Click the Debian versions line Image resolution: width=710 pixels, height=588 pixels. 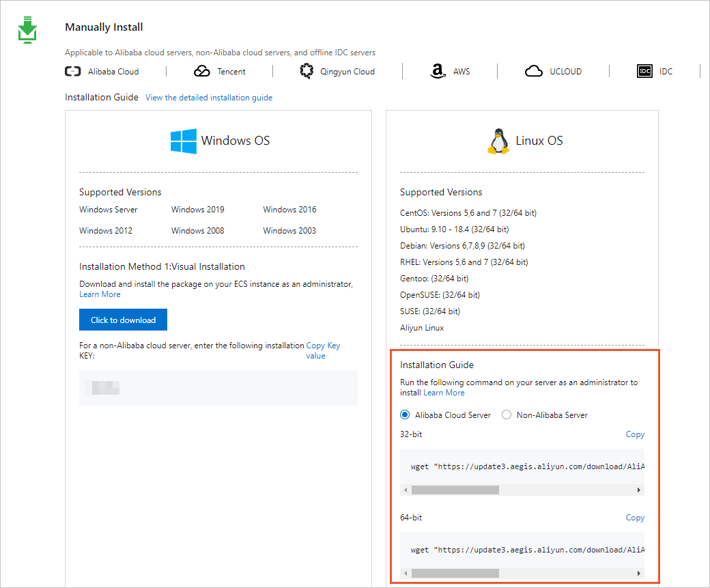point(462,246)
